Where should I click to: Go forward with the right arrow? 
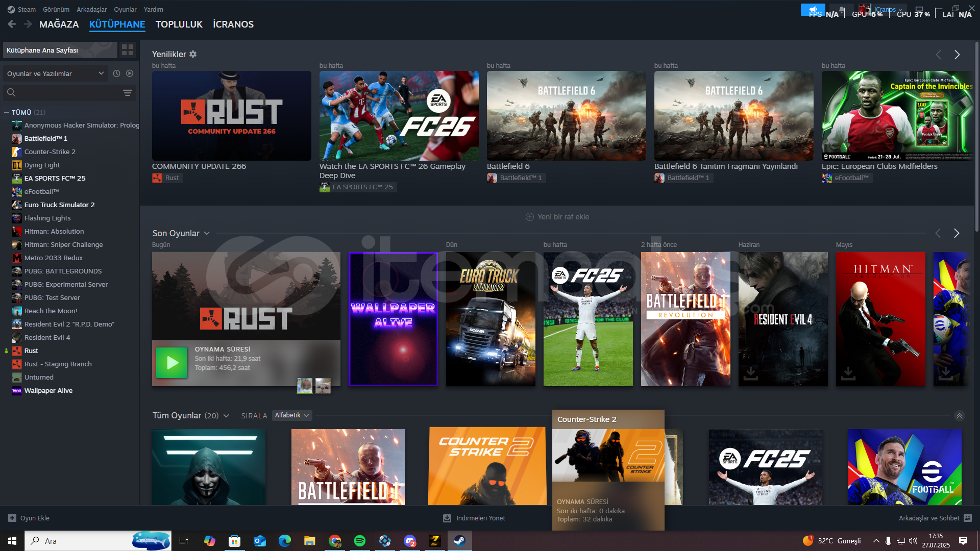pos(28,24)
